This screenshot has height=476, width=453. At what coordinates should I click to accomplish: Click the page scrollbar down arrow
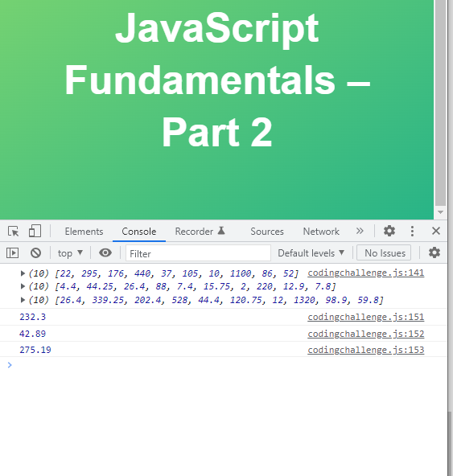click(440, 212)
